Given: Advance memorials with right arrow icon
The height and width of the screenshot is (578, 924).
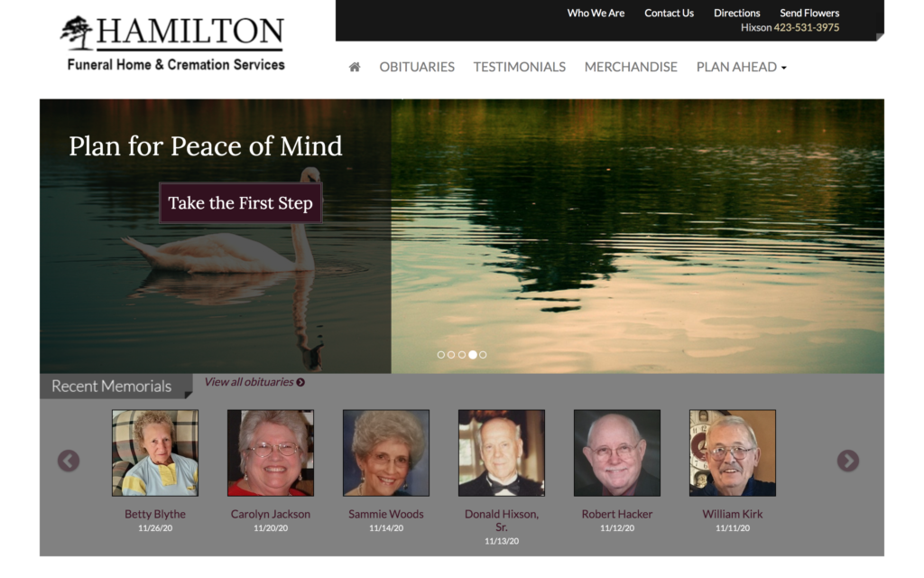Looking at the screenshot, I should pos(848,461).
